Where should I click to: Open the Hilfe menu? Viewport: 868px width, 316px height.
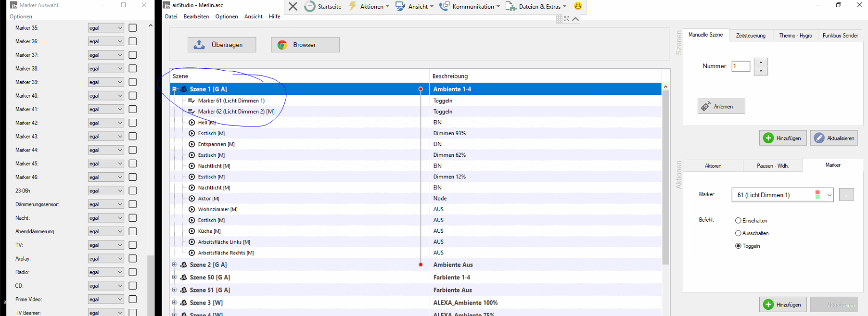275,16
